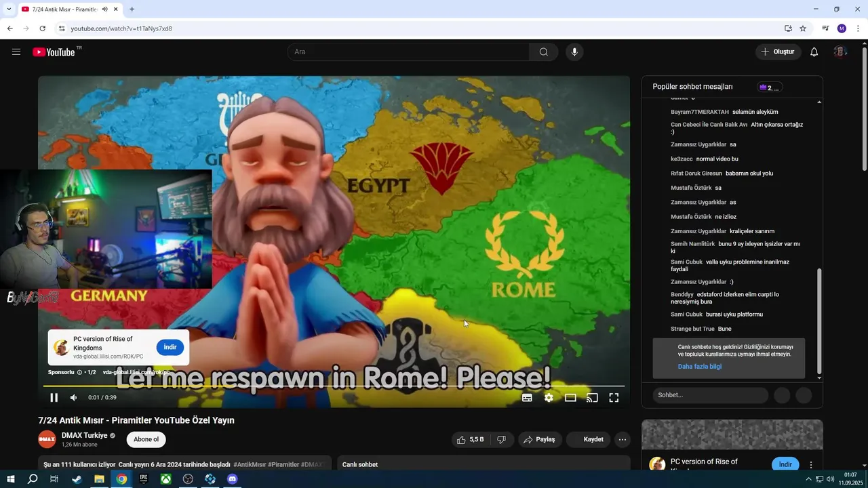Mute the tab via speaker icon
868x488 pixels.
coord(104,9)
